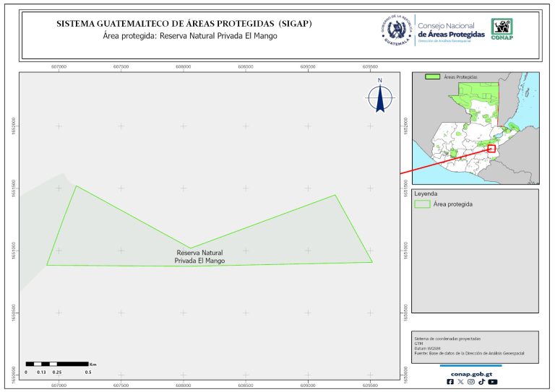
Task: Click the Áreas Protegidas swatch in inset map
Action: click(x=433, y=76)
